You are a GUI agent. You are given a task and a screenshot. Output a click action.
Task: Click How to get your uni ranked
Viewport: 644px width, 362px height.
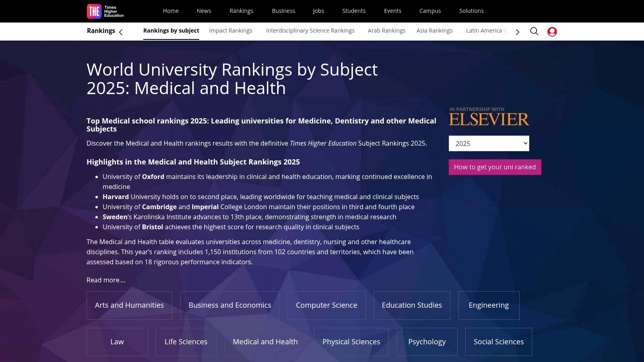(495, 167)
